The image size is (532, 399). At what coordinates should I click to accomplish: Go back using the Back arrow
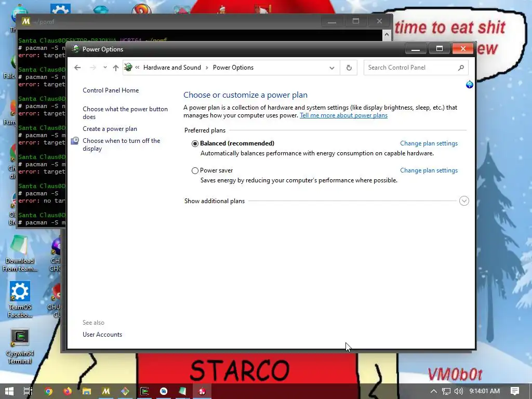[77, 68]
